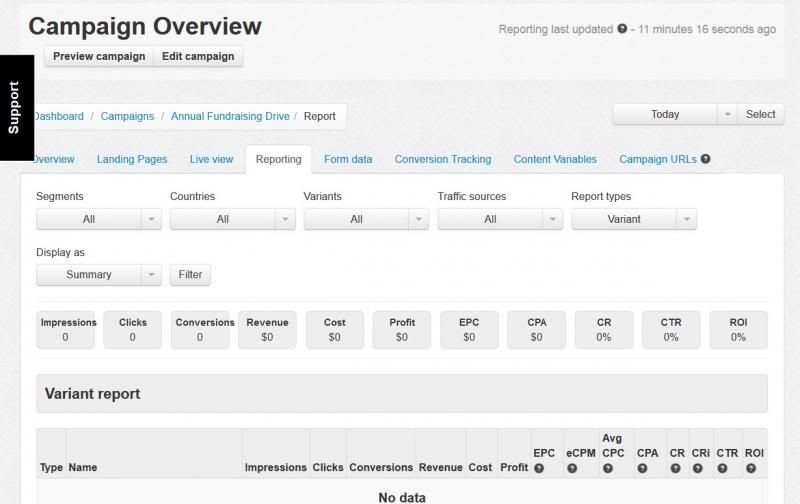Switch to the Form data tab

348,159
